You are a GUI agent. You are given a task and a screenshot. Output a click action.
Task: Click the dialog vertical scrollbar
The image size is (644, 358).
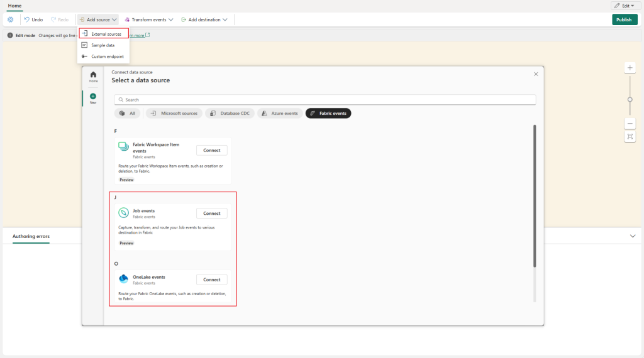tap(535, 196)
